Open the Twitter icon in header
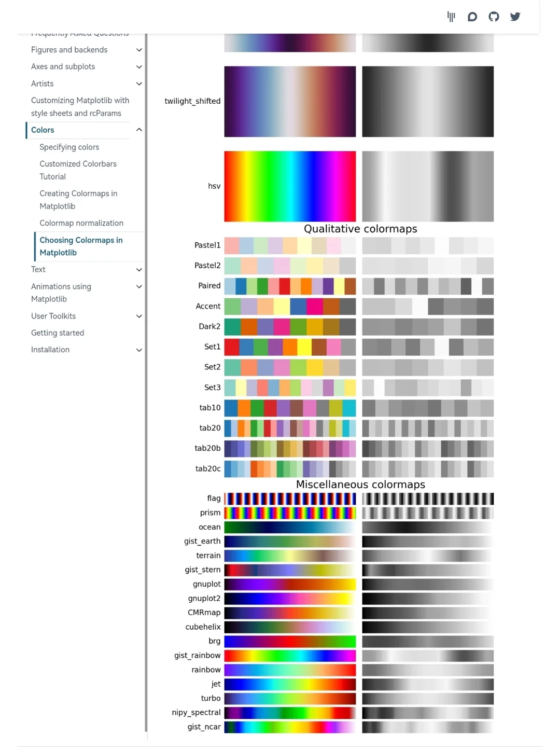560x747 pixels. (x=515, y=17)
